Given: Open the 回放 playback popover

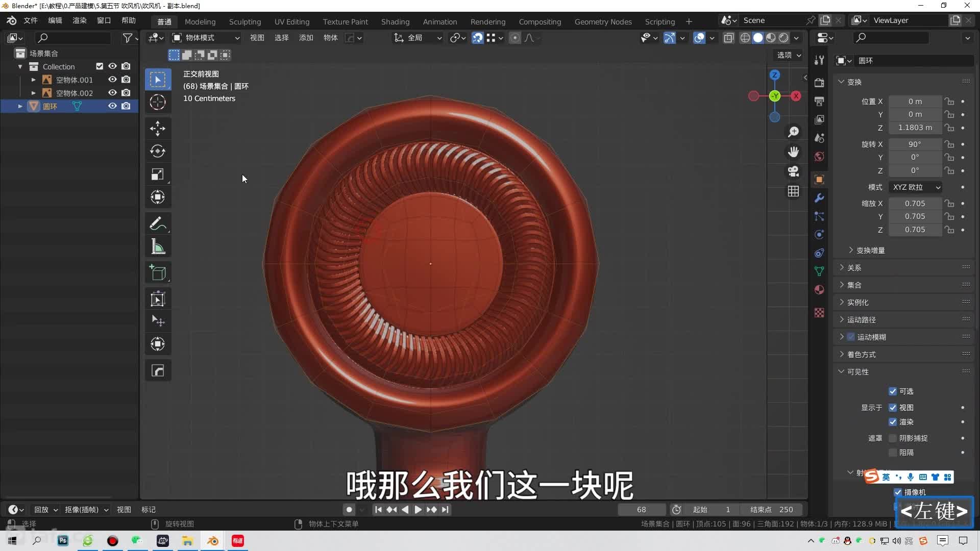Looking at the screenshot, I should (x=45, y=510).
